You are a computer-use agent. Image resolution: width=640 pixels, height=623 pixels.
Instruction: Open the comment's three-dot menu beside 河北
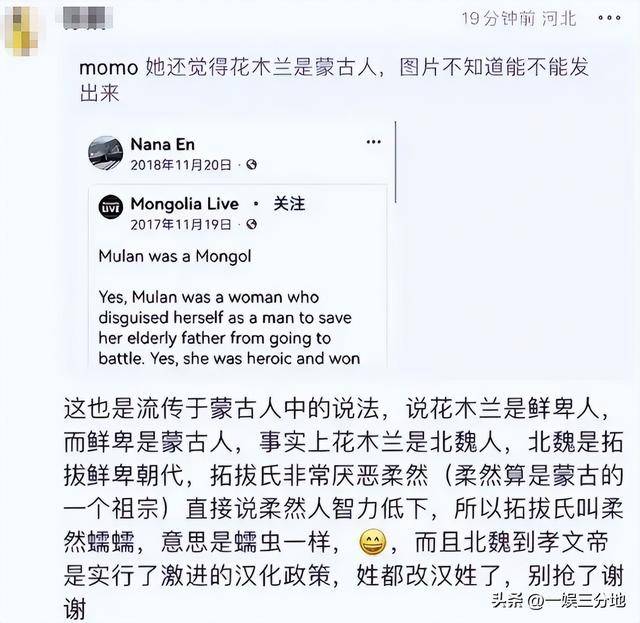click(x=609, y=18)
